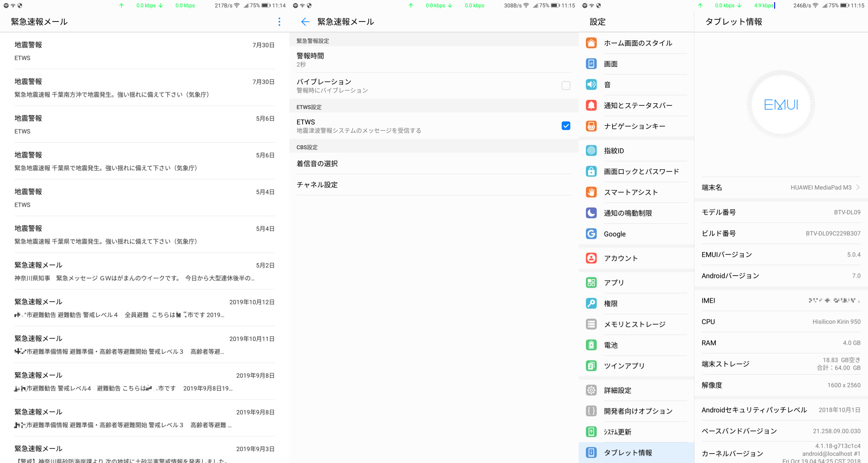Viewport: 868px width, 463px height.
Task: Click the 電池 battery icon
Action: (591, 345)
